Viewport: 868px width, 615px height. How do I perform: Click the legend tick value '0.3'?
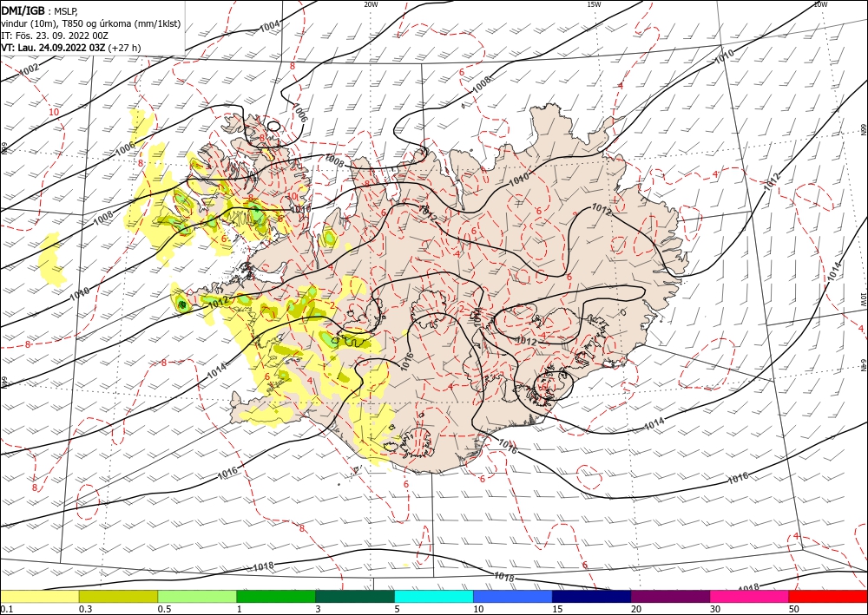click(x=85, y=609)
